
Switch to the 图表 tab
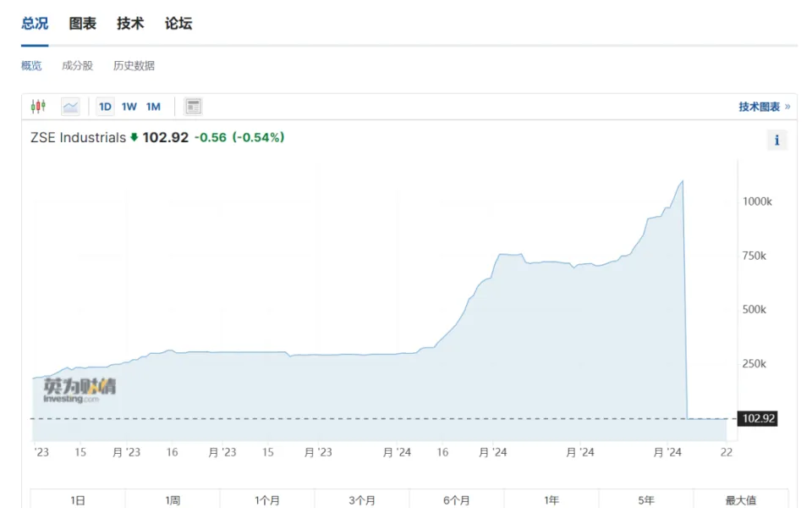pos(83,24)
